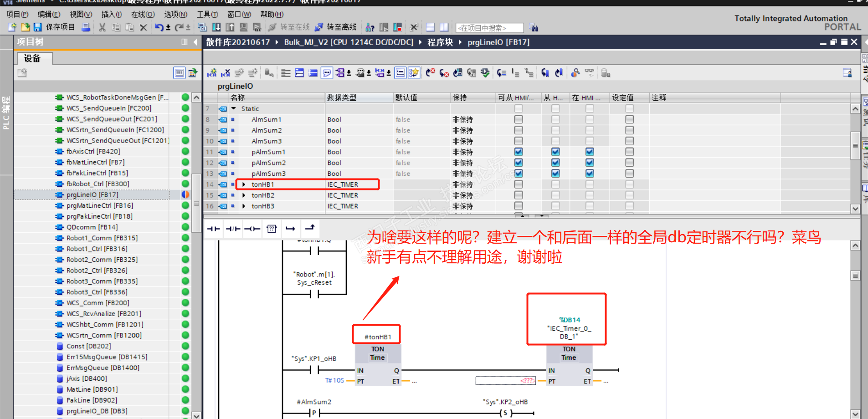Viewport: 868px width, 419px height.
Task: Toggle setpoint checkbox for pAlmSum1
Action: pyautogui.click(x=629, y=152)
